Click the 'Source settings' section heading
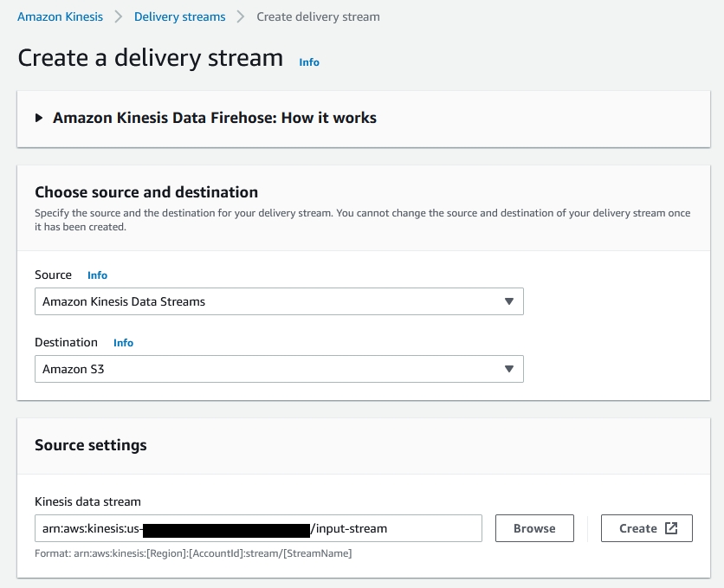Viewport: 724px width, 588px height. tap(91, 445)
